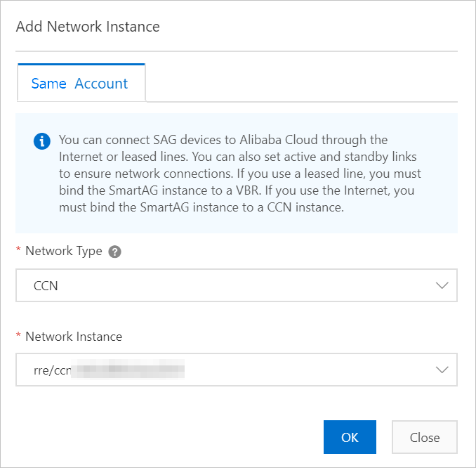Expand the Network Instance rre/ccn dropdown
Viewport: 476px width, 468px height.
(237, 370)
